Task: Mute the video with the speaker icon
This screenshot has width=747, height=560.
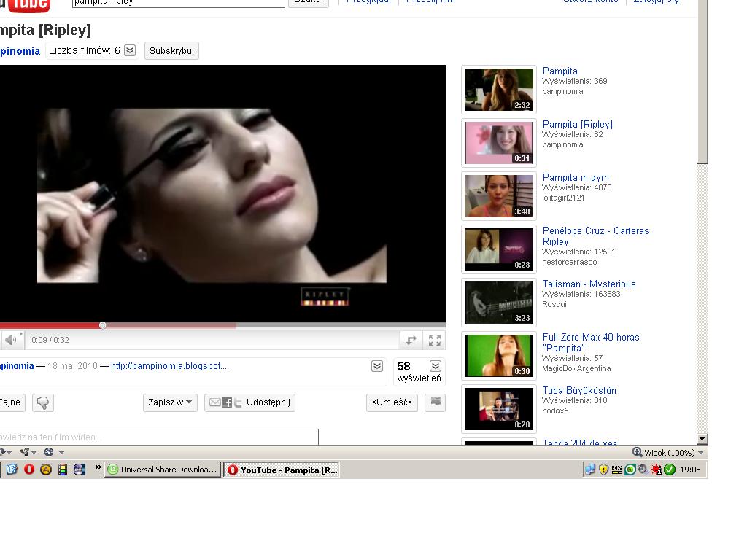Action: coord(11,340)
